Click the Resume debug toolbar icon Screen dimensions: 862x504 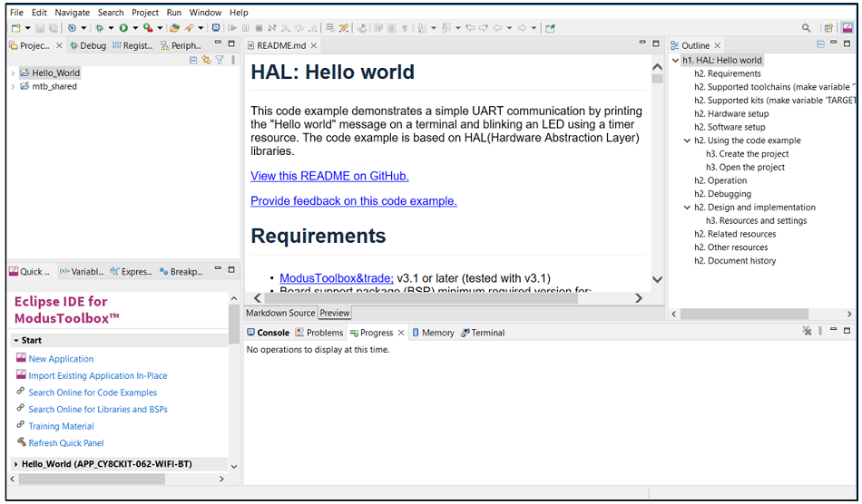click(x=232, y=28)
